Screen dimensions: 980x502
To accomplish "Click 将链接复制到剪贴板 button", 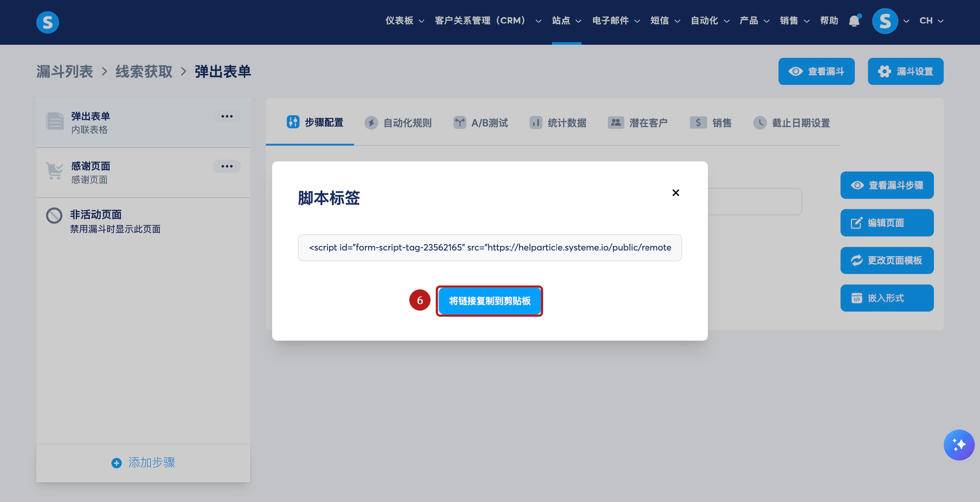I will 489,301.
